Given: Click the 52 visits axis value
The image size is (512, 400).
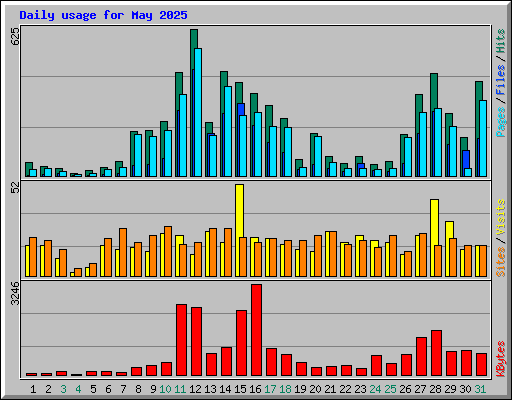Looking at the screenshot, I should [x=15, y=187].
